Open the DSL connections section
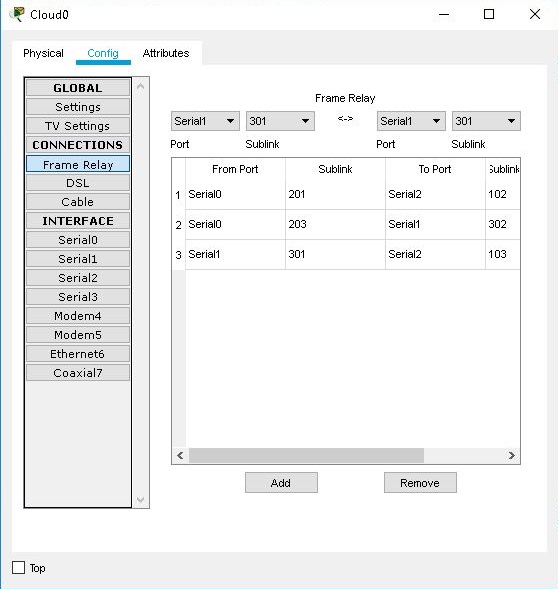 pyautogui.click(x=78, y=183)
